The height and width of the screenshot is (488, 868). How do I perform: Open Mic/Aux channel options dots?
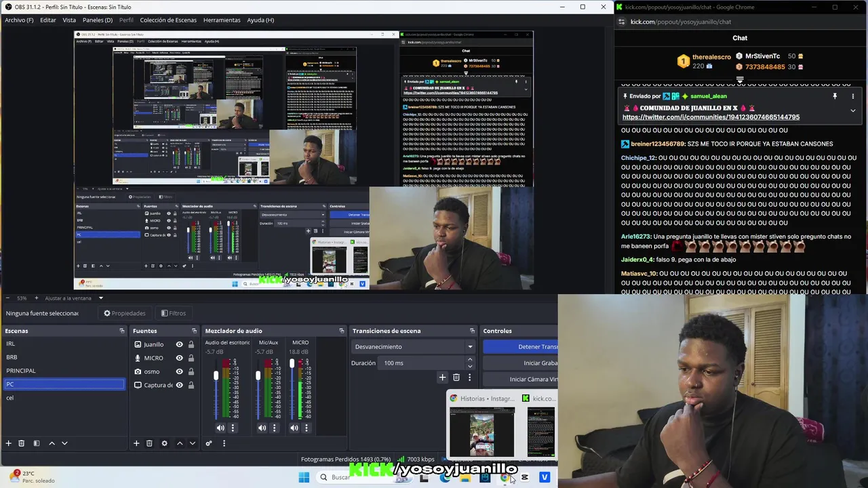pyautogui.click(x=275, y=428)
